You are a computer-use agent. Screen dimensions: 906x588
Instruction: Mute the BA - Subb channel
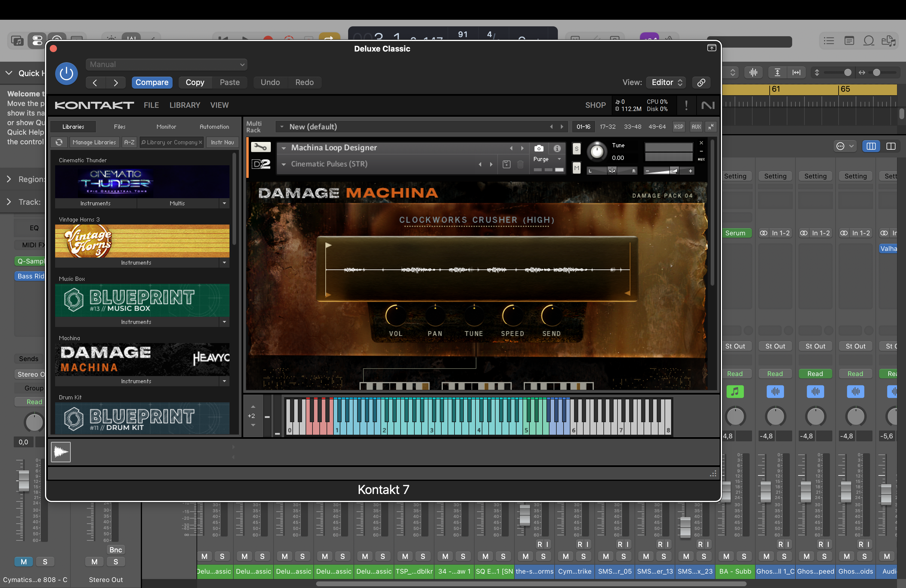pyautogui.click(x=726, y=557)
